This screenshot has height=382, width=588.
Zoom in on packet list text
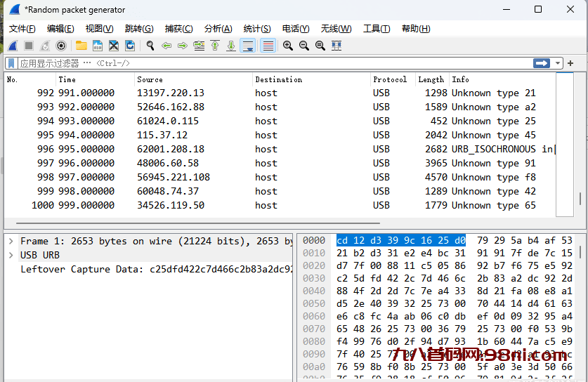tap(288, 46)
